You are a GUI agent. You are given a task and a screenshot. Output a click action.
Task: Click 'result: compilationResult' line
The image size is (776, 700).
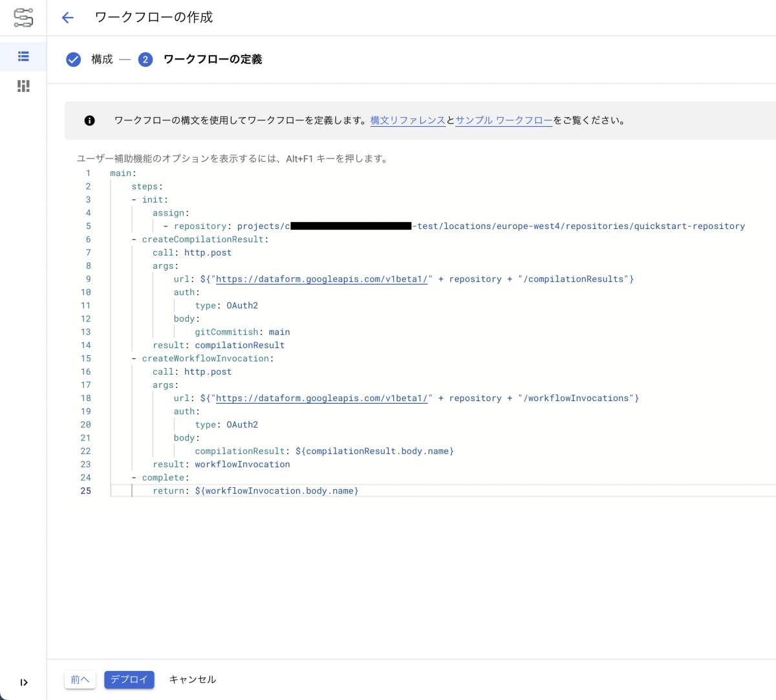coord(219,345)
